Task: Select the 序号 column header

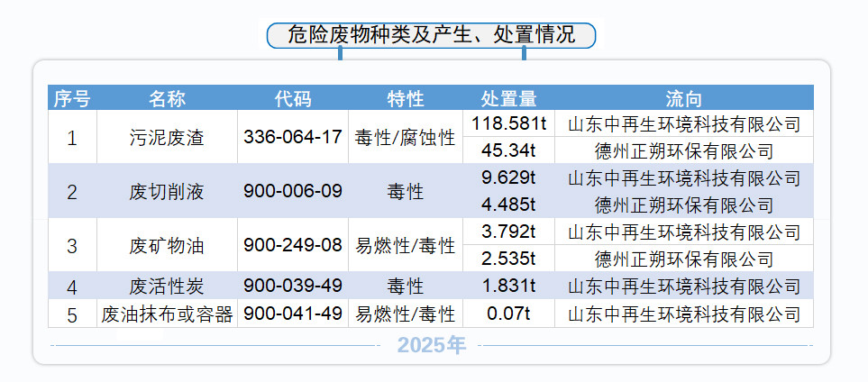Action: point(72,98)
